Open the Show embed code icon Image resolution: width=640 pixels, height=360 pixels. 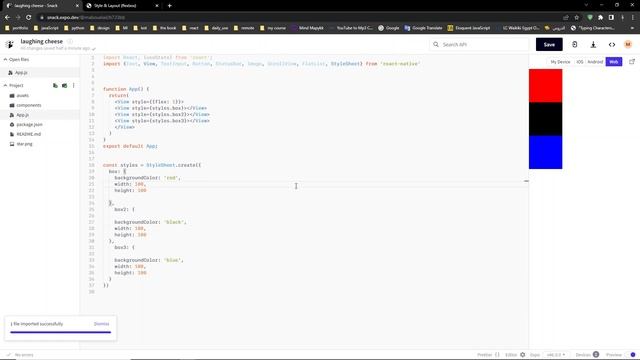click(611, 44)
